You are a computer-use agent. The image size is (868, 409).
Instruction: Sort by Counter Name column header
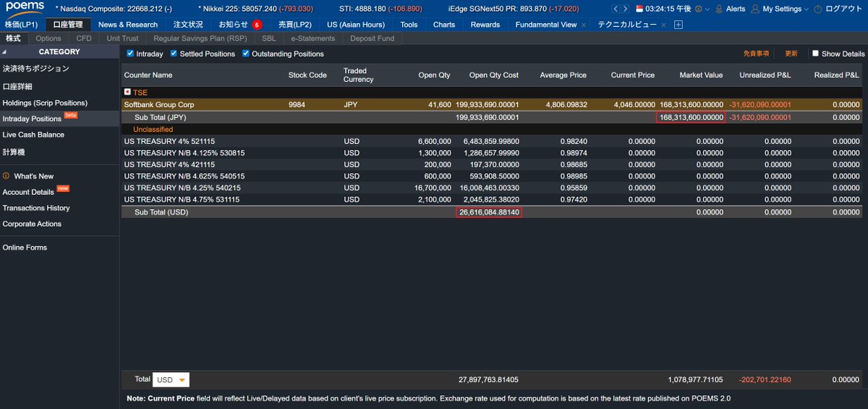[148, 75]
